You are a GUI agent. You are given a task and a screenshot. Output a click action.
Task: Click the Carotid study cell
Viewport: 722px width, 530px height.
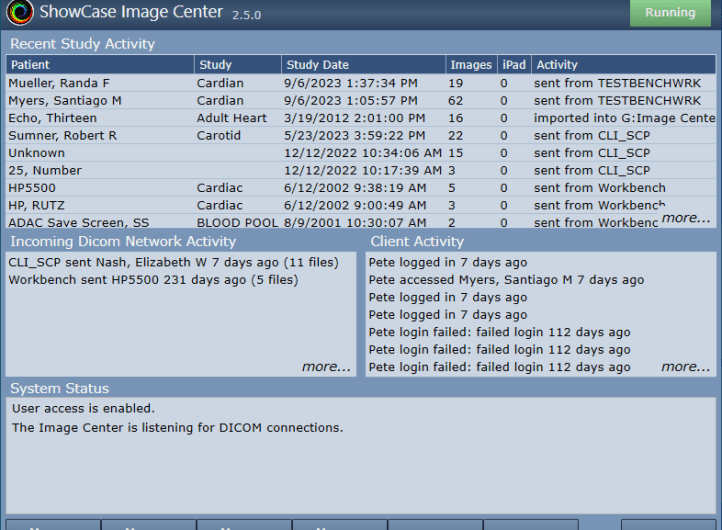click(x=219, y=135)
